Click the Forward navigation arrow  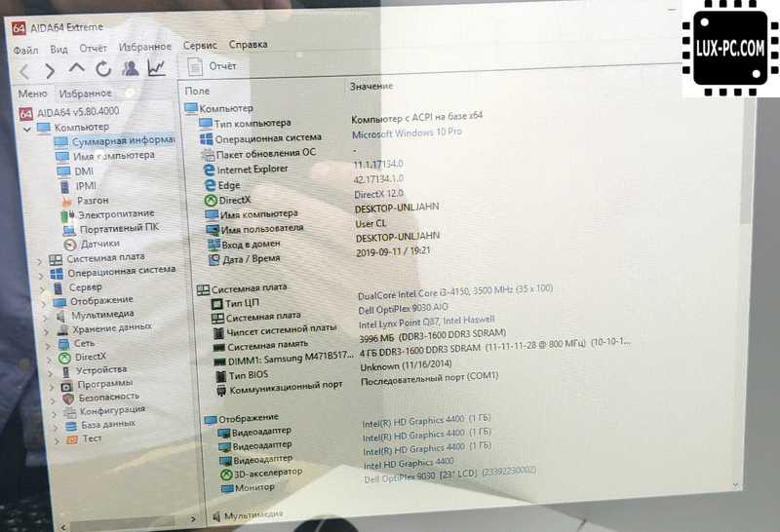click(50, 69)
